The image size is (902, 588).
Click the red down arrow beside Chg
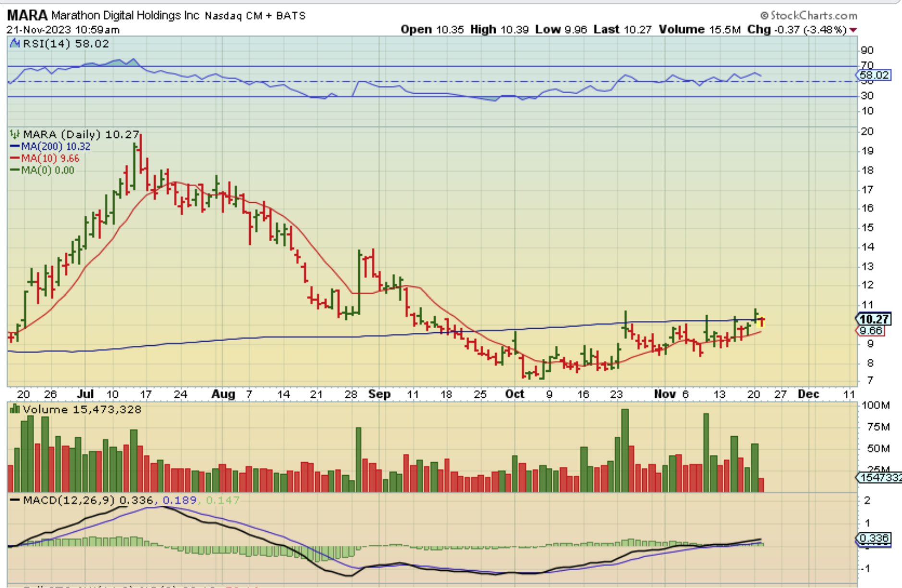coord(853,30)
